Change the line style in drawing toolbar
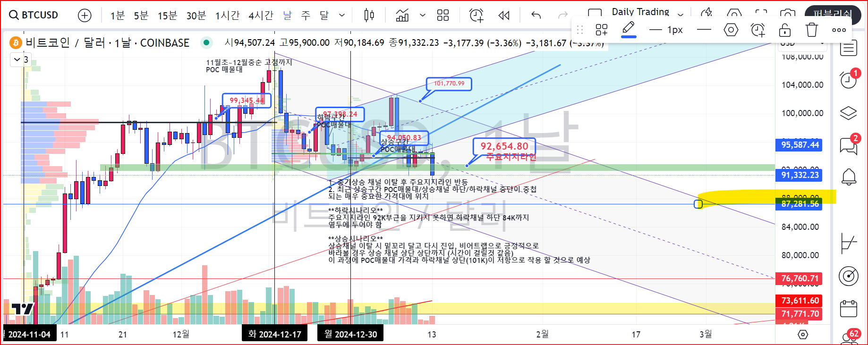Image resolution: width=868 pixels, height=345 pixels. click(x=704, y=30)
